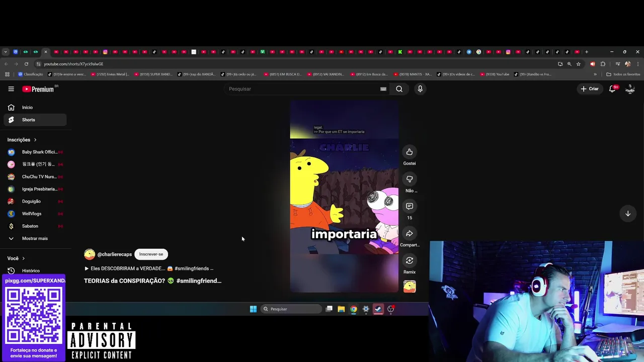Click the Windows Start button
Screen dimensions: 644x362
pyautogui.click(x=253, y=309)
